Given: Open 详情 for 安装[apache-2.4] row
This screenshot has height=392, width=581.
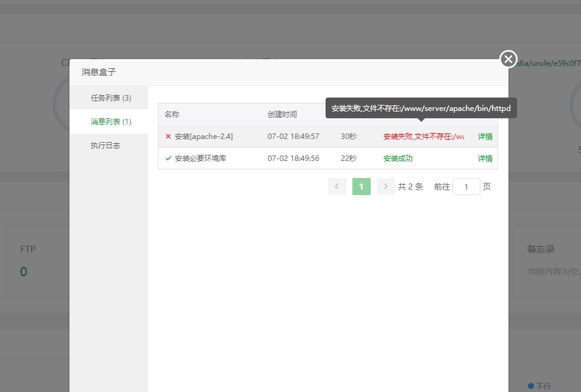Looking at the screenshot, I should coord(485,137).
